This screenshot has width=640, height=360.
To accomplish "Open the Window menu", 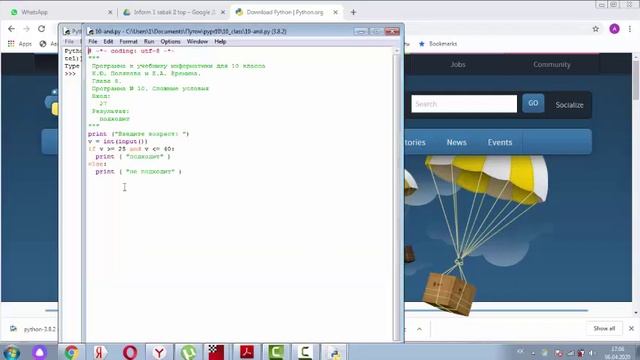I will [197, 42].
